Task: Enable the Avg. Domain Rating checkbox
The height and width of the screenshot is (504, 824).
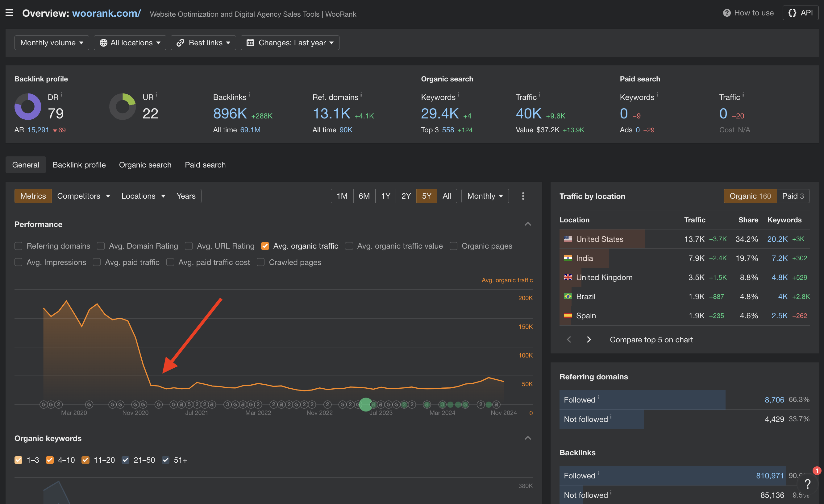Action: click(101, 246)
